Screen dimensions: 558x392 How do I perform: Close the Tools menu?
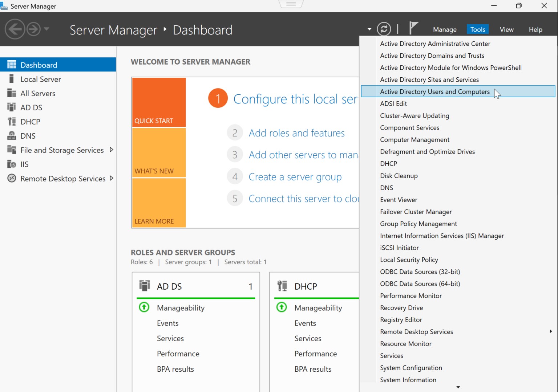click(478, 29)
